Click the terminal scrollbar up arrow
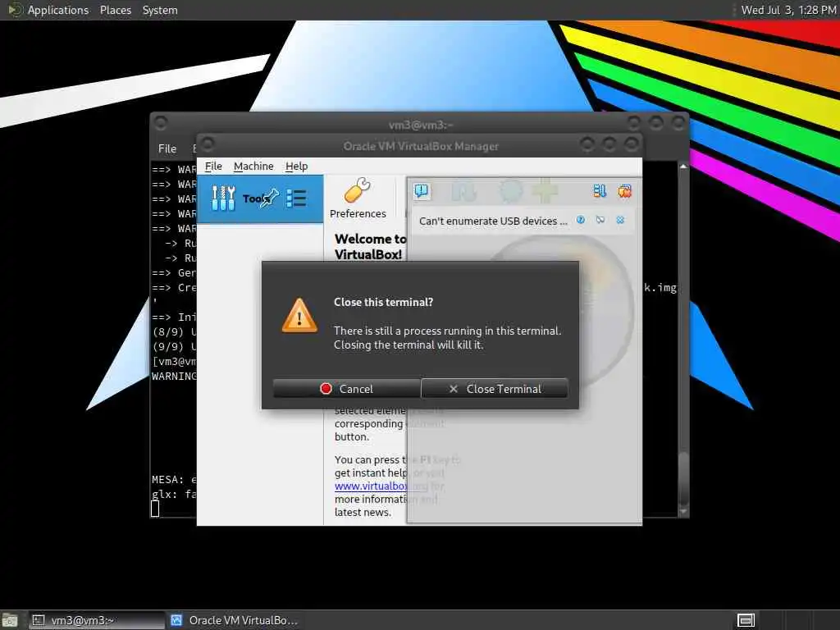 (683, 167)
